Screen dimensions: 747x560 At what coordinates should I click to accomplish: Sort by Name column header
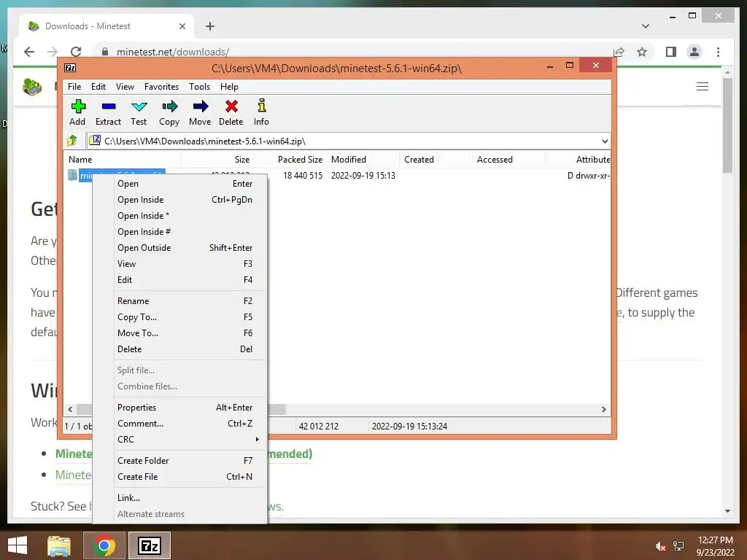point(122,160)
